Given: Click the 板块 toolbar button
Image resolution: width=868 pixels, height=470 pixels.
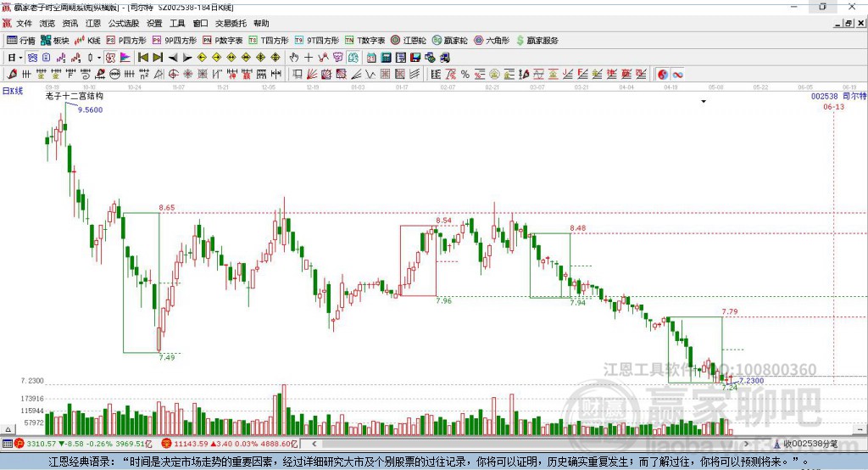Looking at the screenshot, I should tap(55, 41).
